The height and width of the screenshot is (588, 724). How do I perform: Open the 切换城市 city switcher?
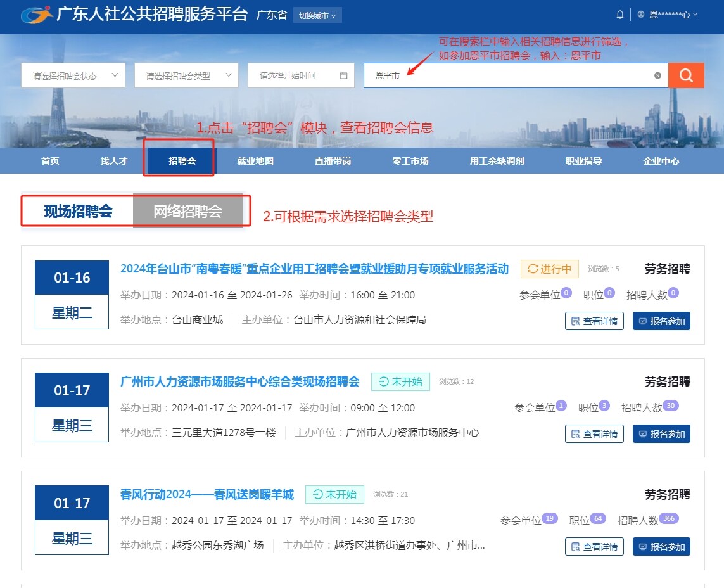tap(317, 15)
